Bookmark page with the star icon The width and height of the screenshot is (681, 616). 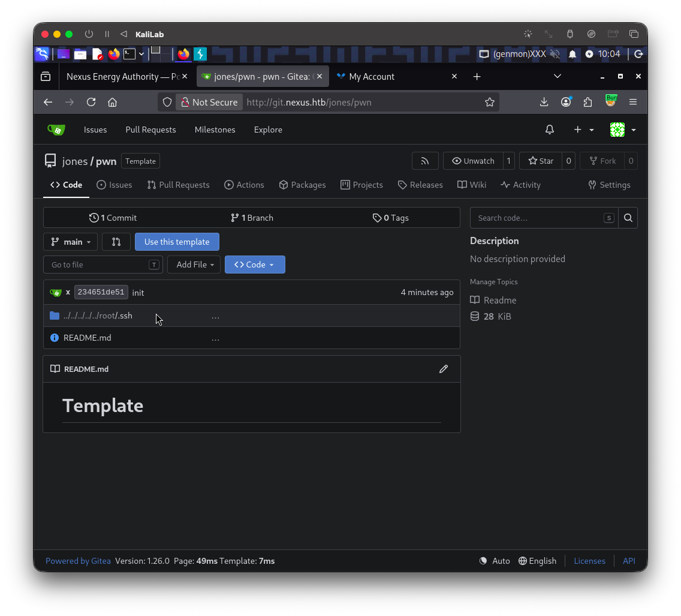click(489, 103)
